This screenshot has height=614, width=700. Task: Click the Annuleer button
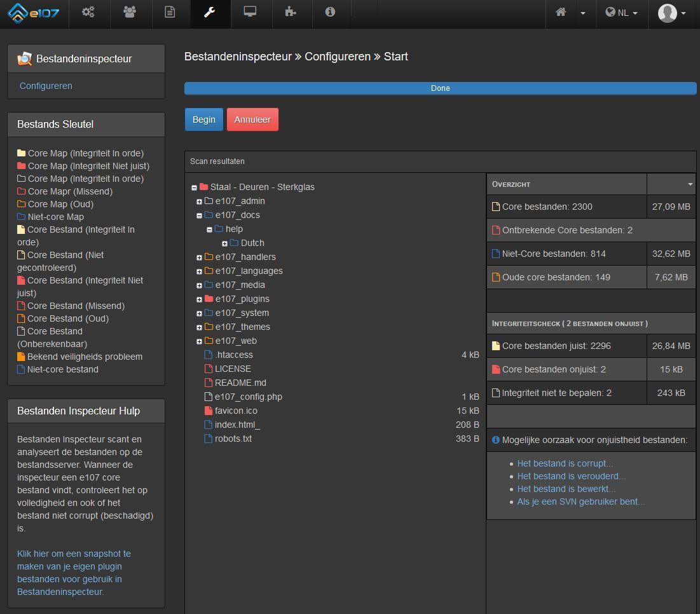(252, 119)
